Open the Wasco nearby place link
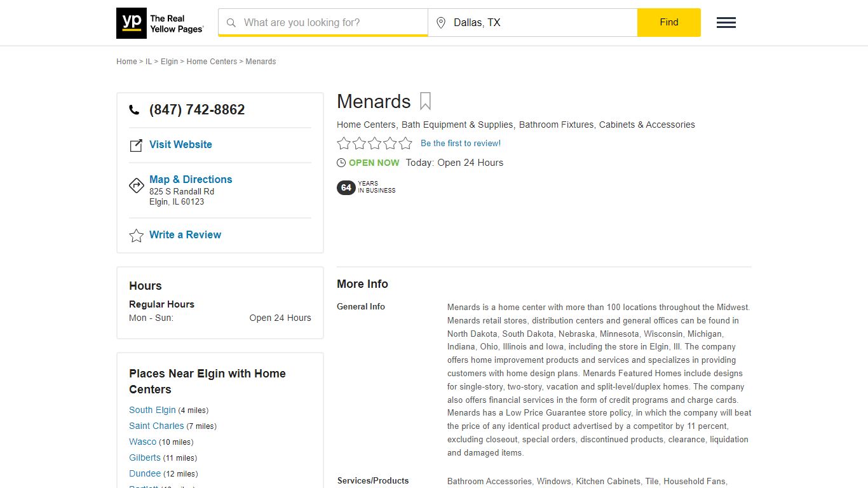 point(142,442)
